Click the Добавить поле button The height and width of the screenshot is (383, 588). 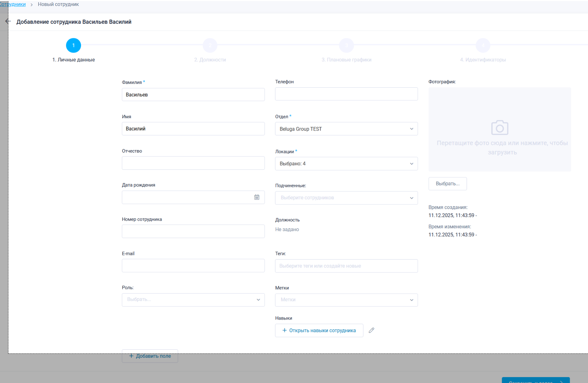point(150,356)
